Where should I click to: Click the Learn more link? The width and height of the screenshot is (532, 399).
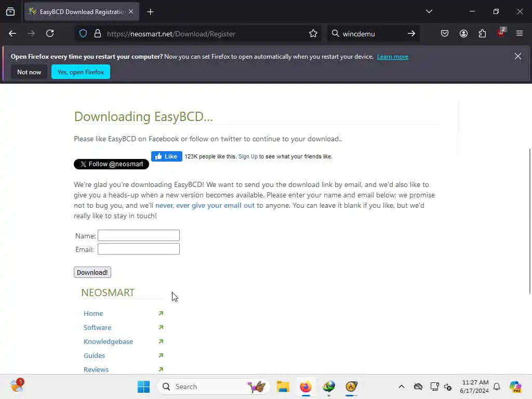[393, 57]
